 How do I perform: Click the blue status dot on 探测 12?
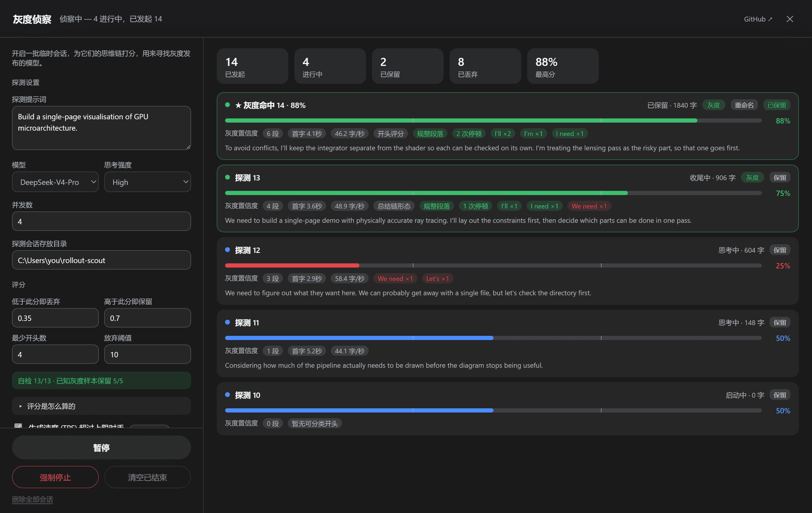[227, 250]
